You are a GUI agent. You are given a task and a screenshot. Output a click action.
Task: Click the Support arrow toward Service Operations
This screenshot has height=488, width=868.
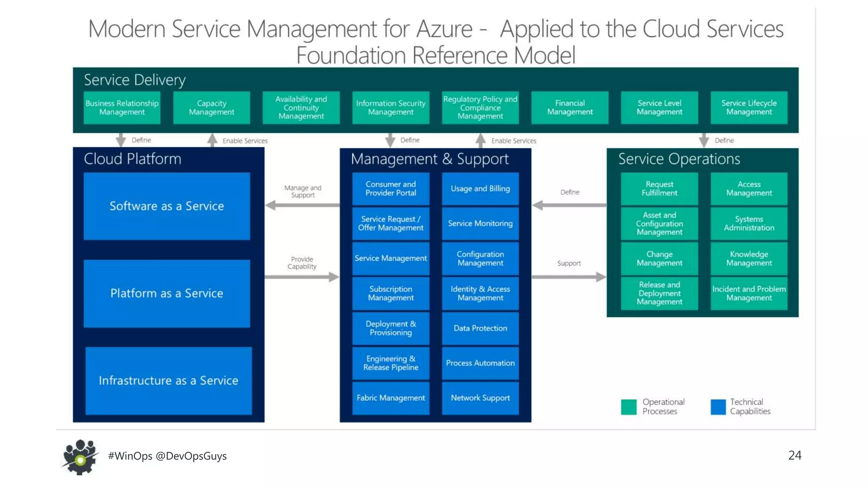tap(569, 277)
